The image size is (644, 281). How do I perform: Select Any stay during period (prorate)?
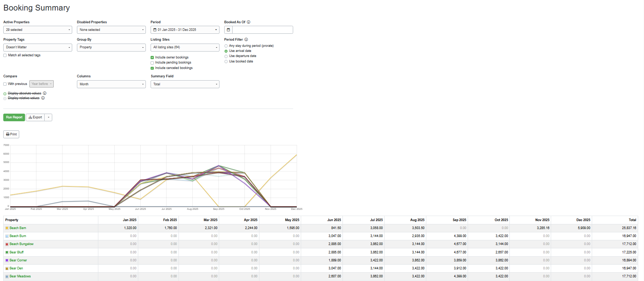226,46
